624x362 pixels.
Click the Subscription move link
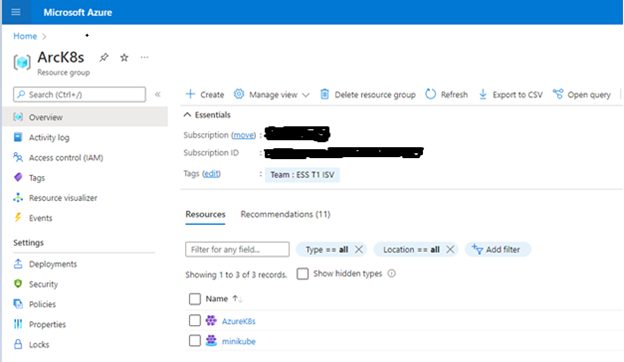243,135
